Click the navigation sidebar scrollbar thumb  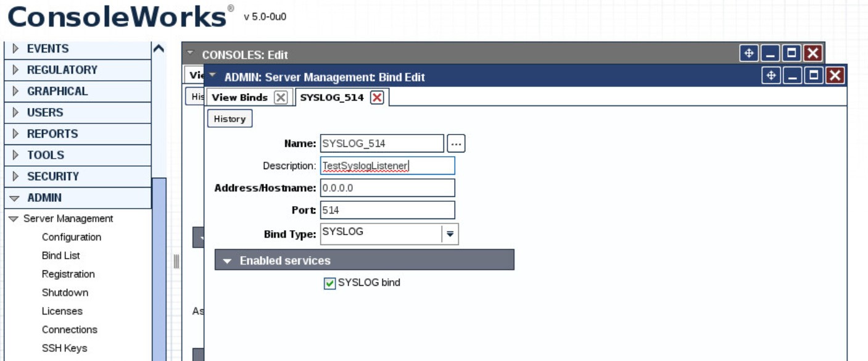tap(159, 269)
